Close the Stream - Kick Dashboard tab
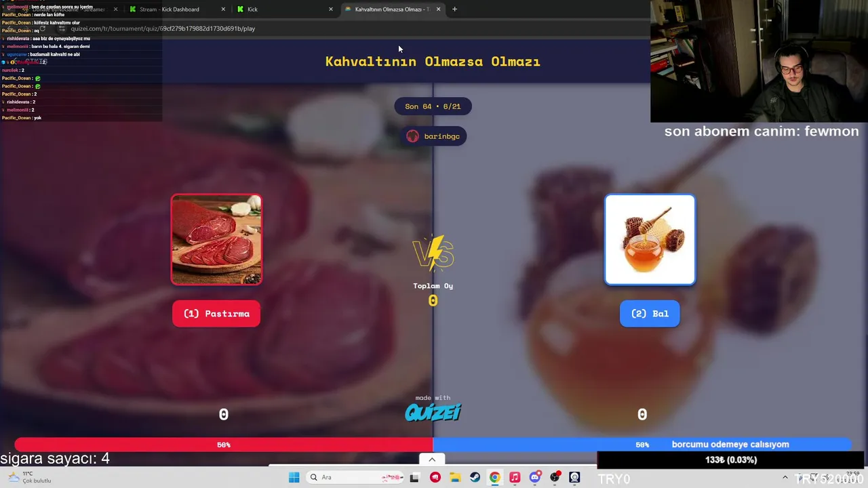 223,9
